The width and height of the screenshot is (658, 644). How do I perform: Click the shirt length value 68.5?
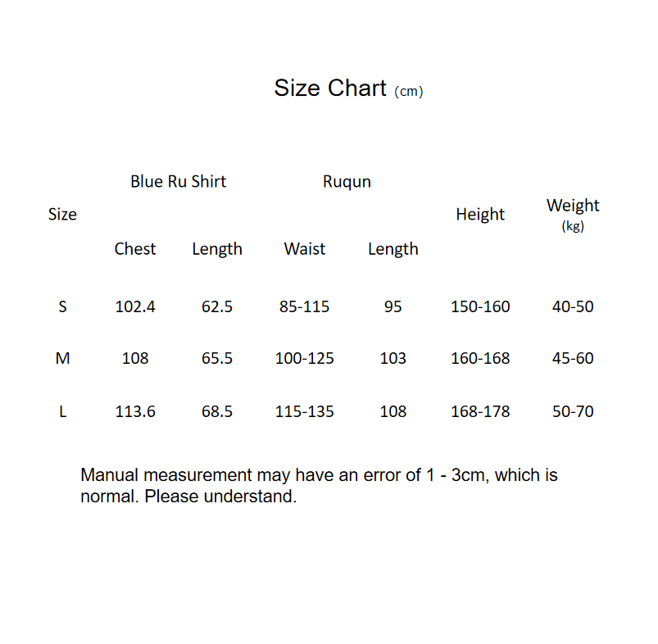[x=217, y=412]
